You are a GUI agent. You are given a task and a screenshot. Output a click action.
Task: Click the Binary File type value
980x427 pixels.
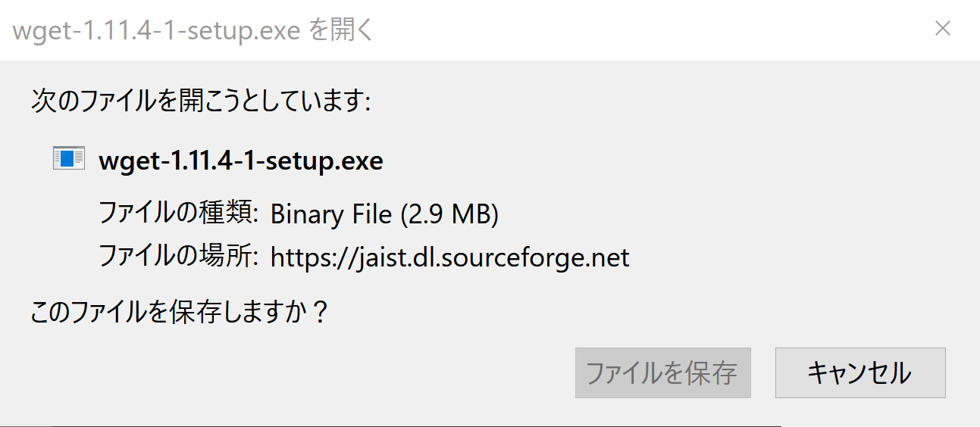pos(331,215)
